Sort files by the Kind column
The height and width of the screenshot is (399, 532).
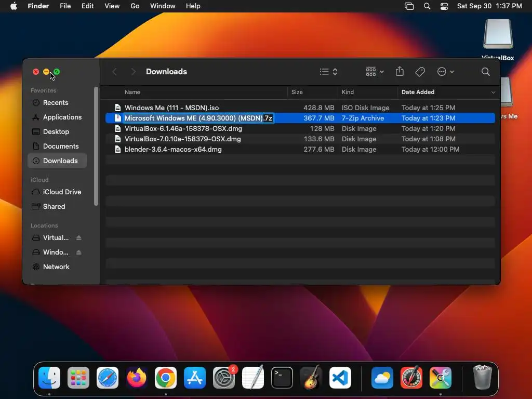(348, 92)
